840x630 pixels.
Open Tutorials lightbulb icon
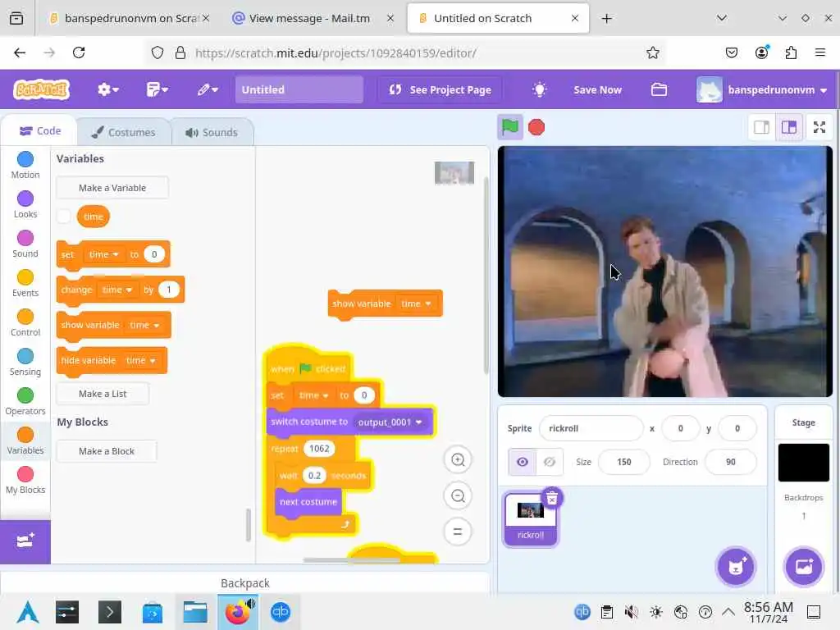pos(540,89)
